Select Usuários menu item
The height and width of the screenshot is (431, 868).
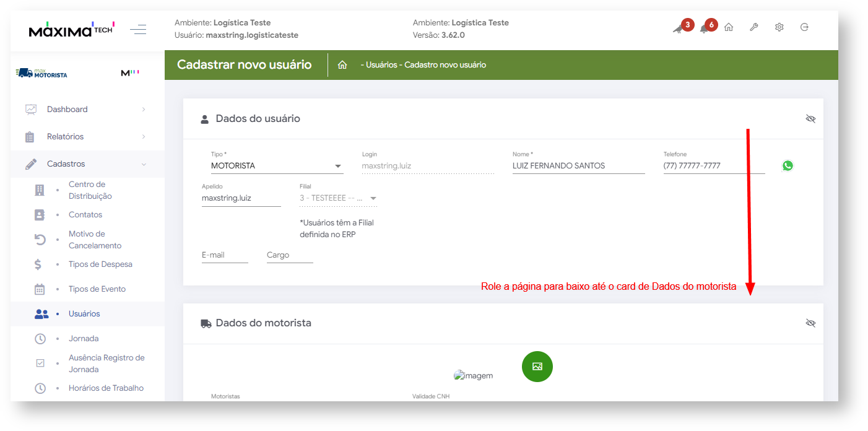coord(84,314)
